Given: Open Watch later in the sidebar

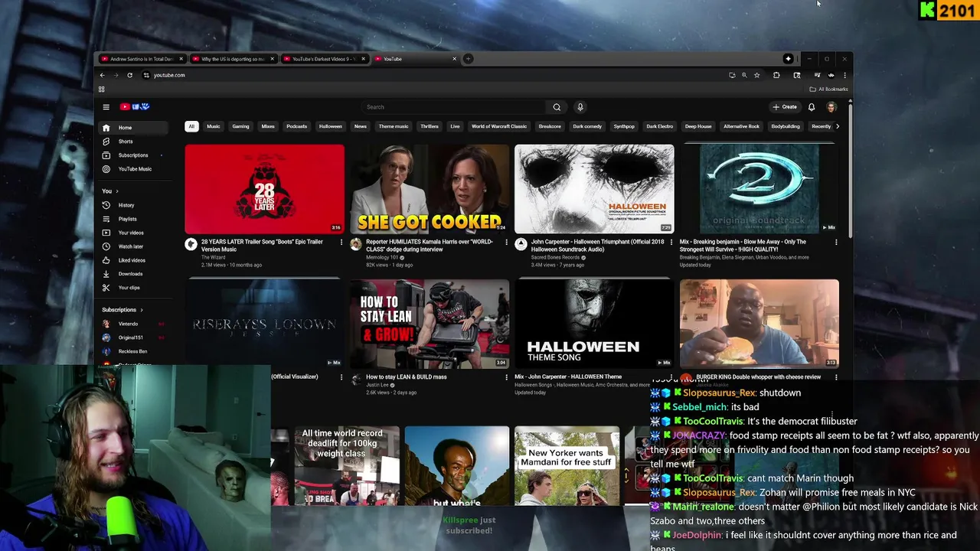Looking at the screenshot, I should coord(132,246).
